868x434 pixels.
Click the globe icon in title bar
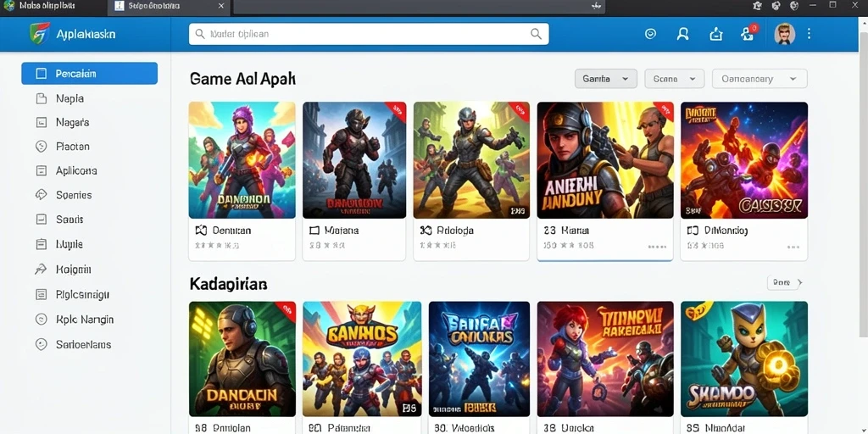click(x=794, y=6)
